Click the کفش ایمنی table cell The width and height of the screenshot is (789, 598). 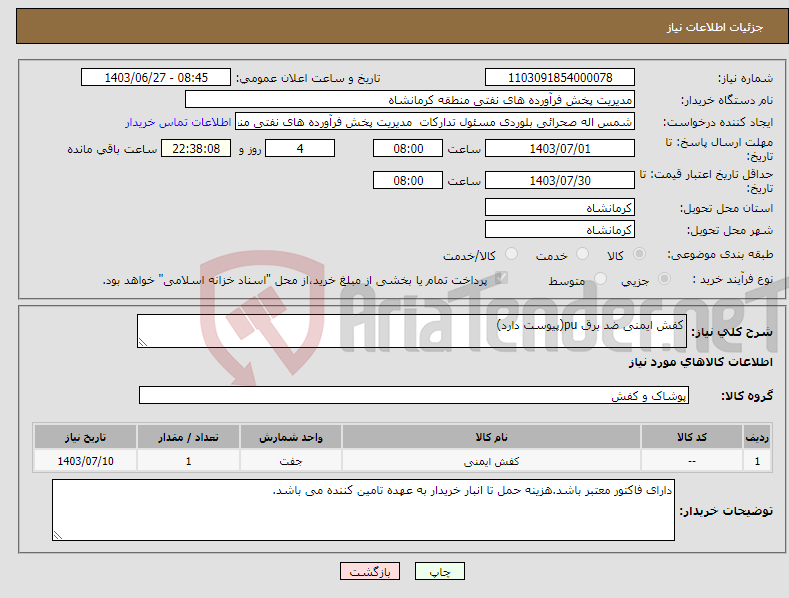coord(491,461)
